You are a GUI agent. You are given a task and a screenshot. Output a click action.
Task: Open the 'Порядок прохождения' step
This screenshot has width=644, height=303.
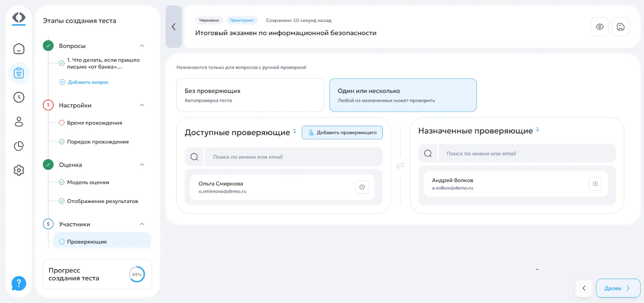coord(98,142)
